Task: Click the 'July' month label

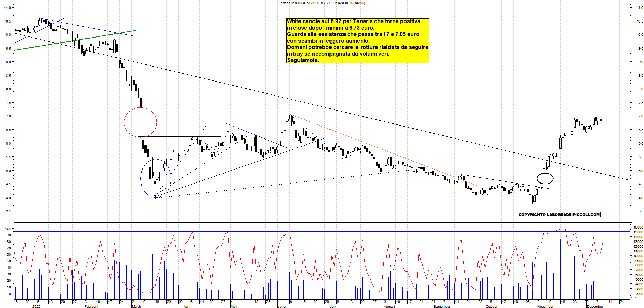Action: point(333,306)
